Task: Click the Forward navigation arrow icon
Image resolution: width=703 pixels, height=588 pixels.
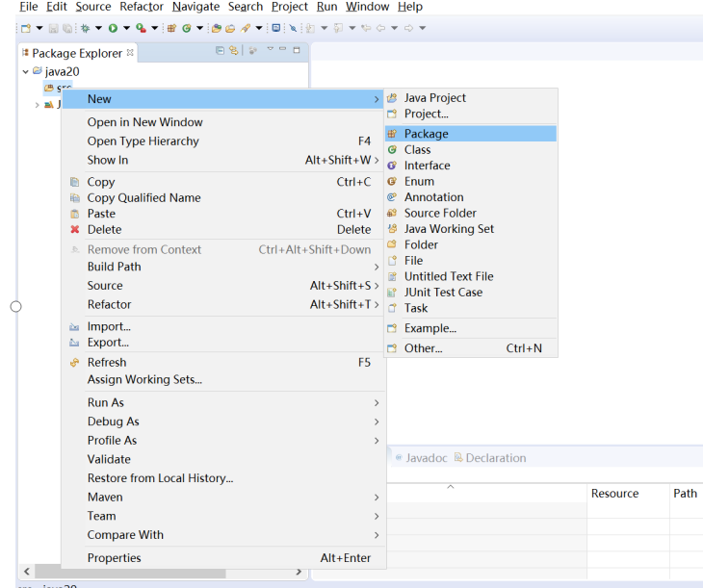Action: click(408, 28)
